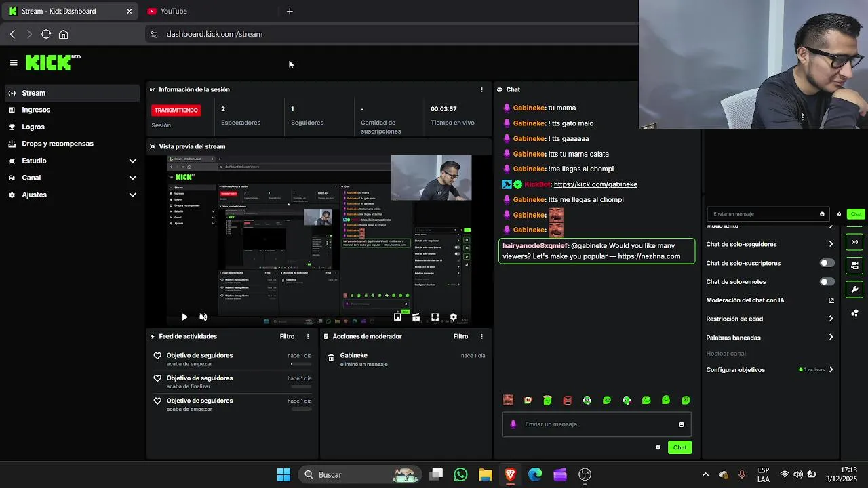The image size is (868, 488).
Task: Open WhatsApp from the taskbar
Action: (460, 474)
